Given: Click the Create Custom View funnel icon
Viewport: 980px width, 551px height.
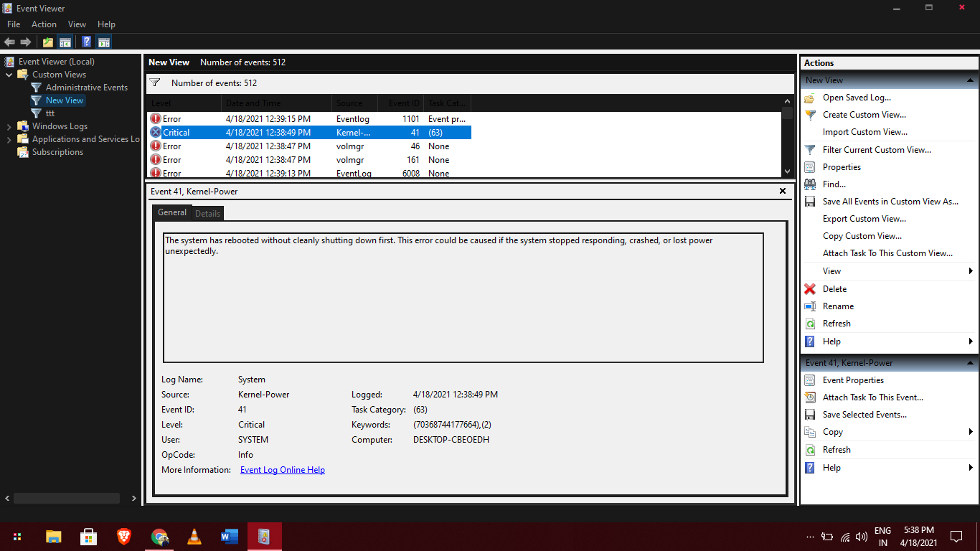Looking at the screenshot, I should pyautogui.click(x=810, y=115).
